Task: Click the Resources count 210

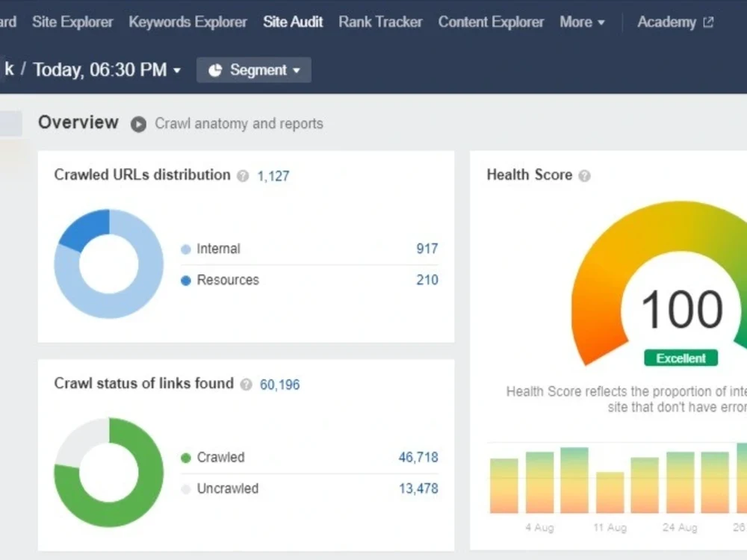Action: pos(427,280)
